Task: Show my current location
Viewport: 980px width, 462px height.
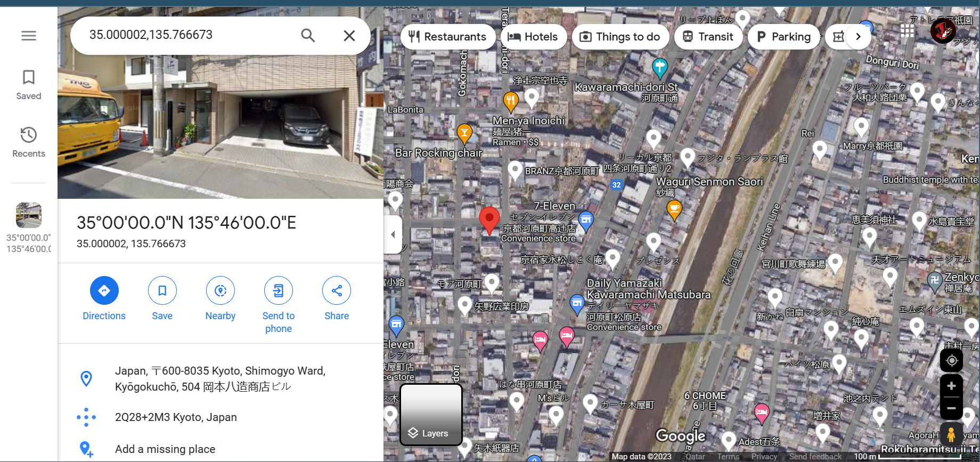Action: tap(951, 361)
